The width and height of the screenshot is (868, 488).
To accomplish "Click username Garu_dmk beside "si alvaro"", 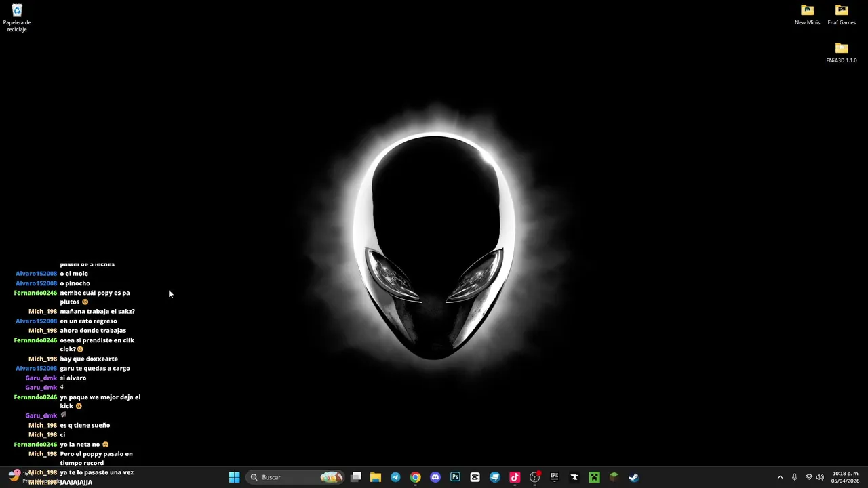I will click(41, 378).
